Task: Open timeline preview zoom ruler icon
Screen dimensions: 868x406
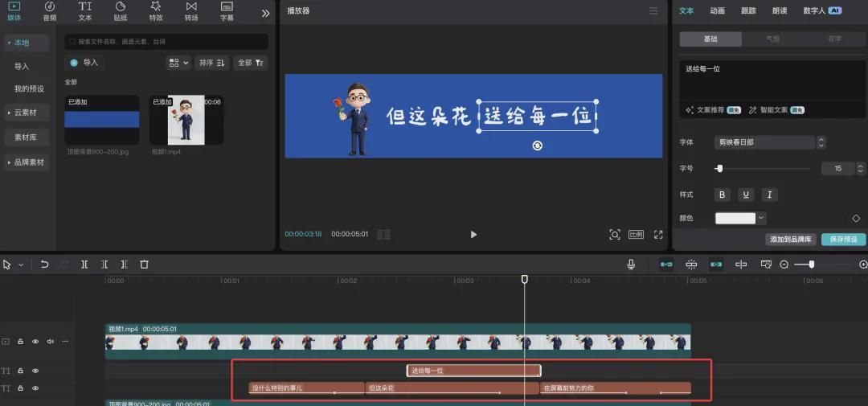Action: tap(766, 265)
